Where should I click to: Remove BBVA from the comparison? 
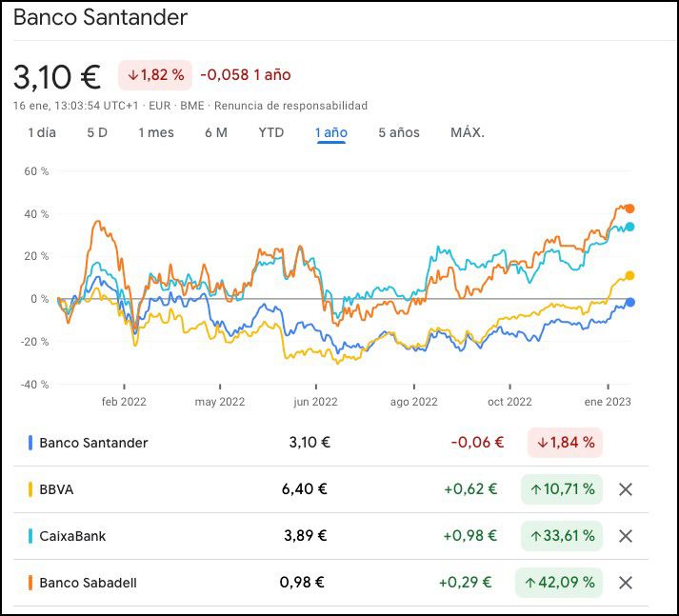click(x=626, y=489)
